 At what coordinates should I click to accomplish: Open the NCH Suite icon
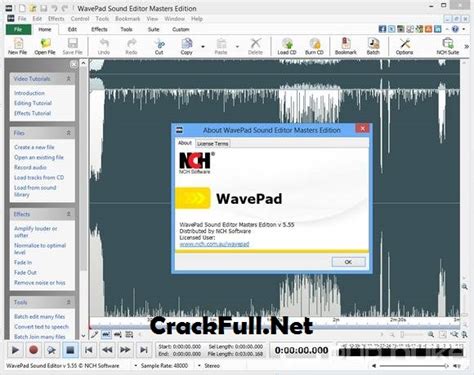[448, 46]
